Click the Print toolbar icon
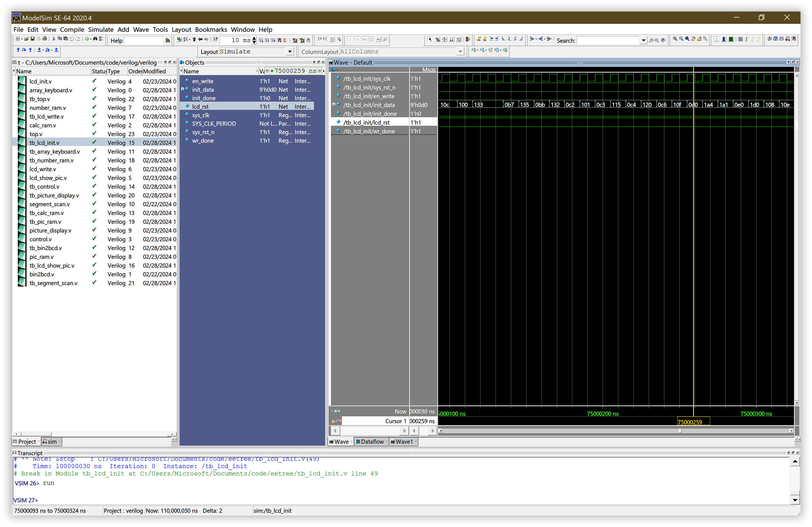 coord(44,39)
